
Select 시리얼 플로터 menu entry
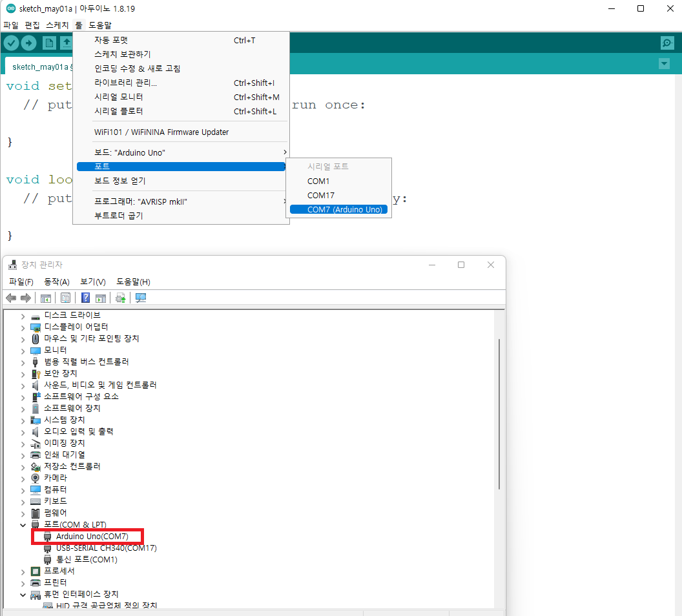(181, 111)
